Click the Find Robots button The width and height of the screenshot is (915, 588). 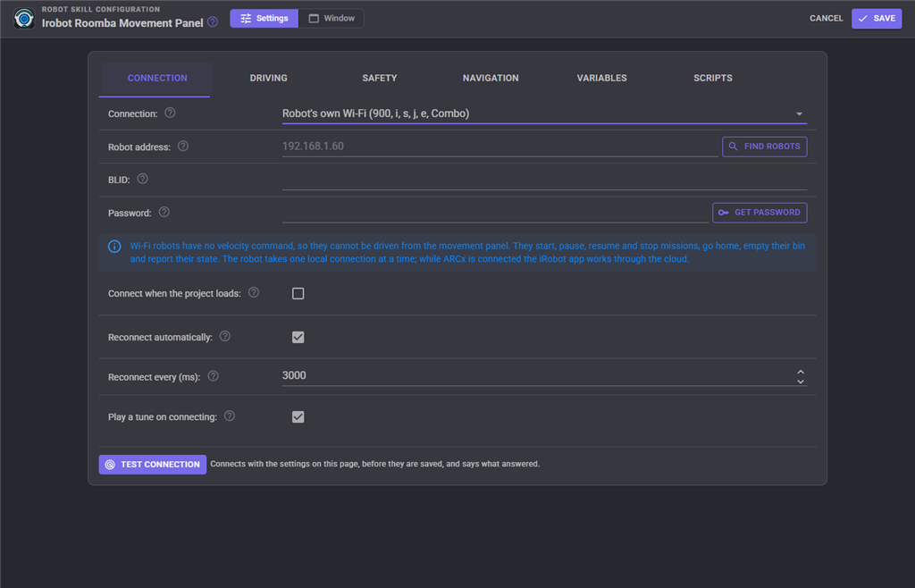tap(765, 147)
